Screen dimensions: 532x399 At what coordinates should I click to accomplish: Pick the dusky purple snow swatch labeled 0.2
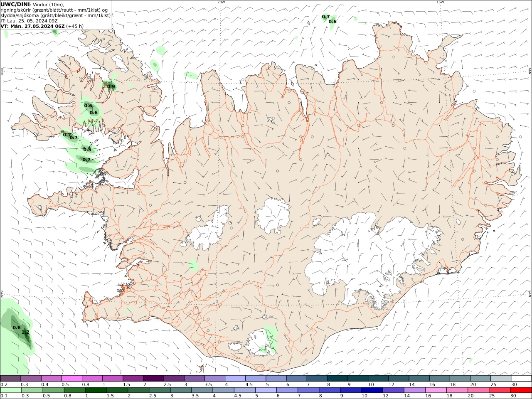(11, 378)
